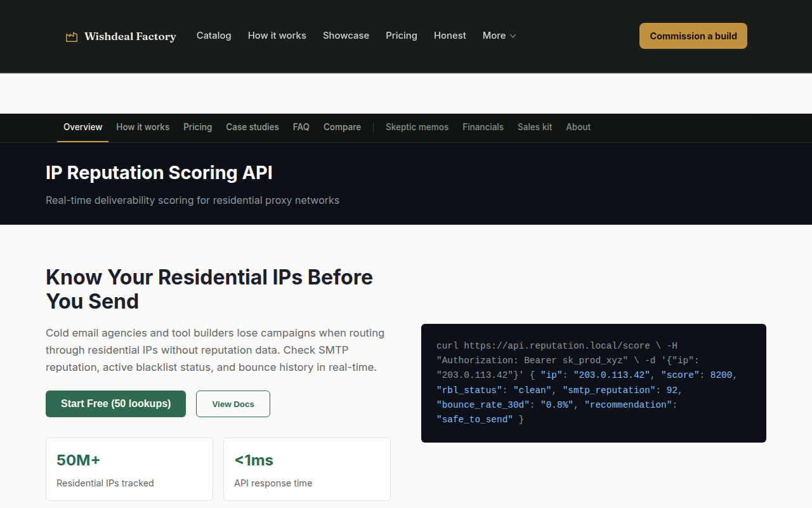The width and height of the screenshot is (812, 508).
Task: Click the Wishdeal Factory logo icon
Action: (x=72, y=37)
